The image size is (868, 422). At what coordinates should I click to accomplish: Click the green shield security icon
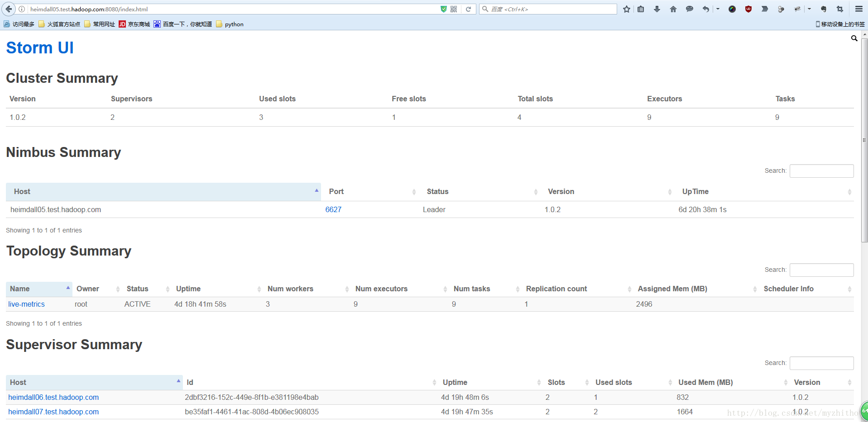click(444, 9)
